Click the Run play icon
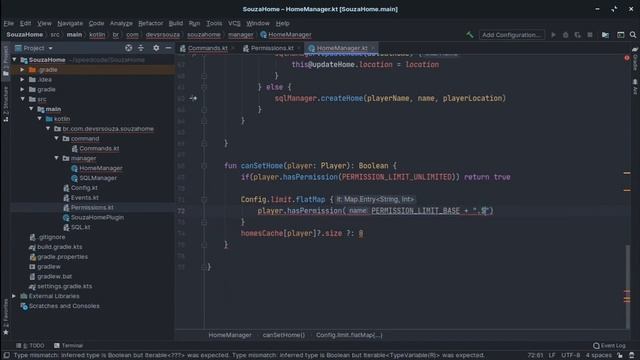This screenshot has width=640, height=360. [553, 35]
